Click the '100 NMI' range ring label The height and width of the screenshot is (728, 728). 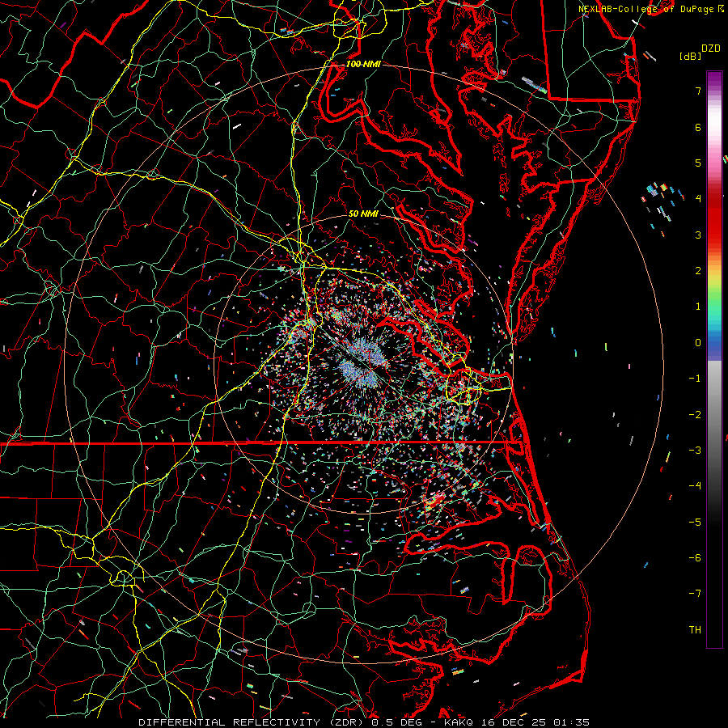(x=363, y=64)
